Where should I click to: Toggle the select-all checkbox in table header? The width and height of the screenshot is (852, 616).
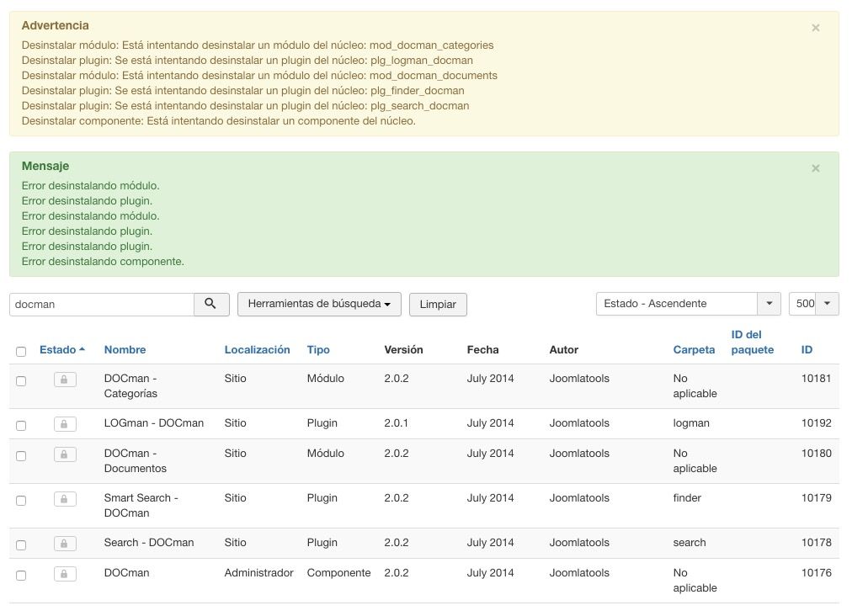(21, 352)
